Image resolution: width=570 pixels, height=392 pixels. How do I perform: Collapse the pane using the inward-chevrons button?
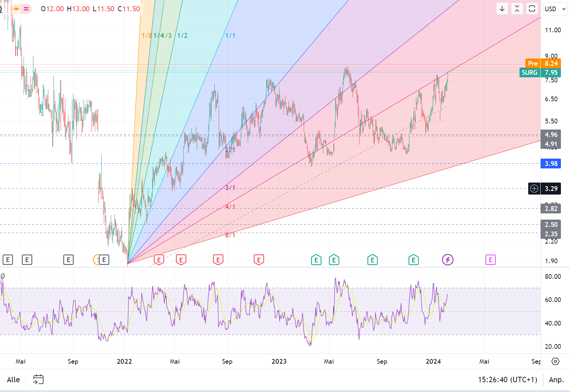tap(517, 9)
